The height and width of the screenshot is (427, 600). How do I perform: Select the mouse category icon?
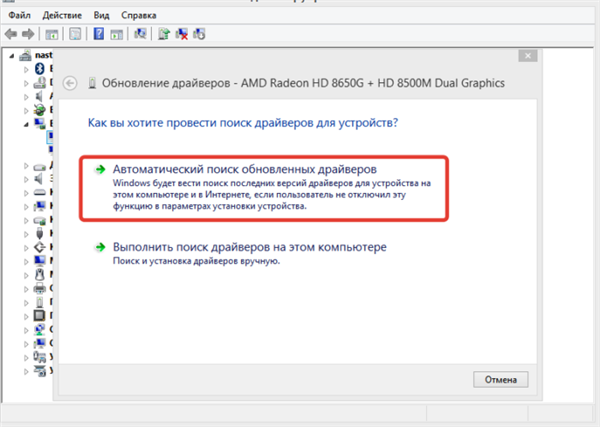[x=39, y=275]
